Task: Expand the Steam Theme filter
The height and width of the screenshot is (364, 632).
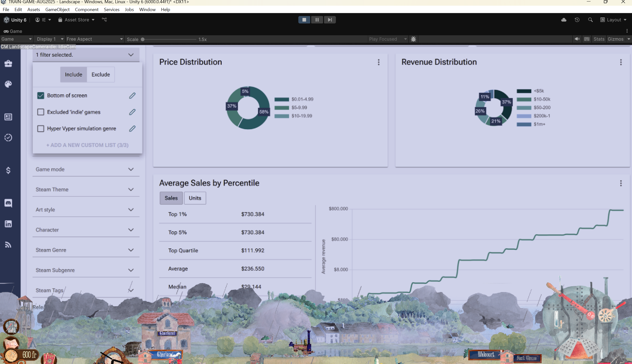Action: [x=86, y=190]
